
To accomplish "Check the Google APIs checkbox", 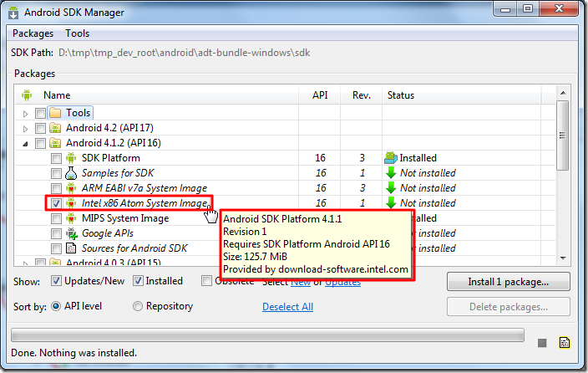I will (x=56, y=233).
